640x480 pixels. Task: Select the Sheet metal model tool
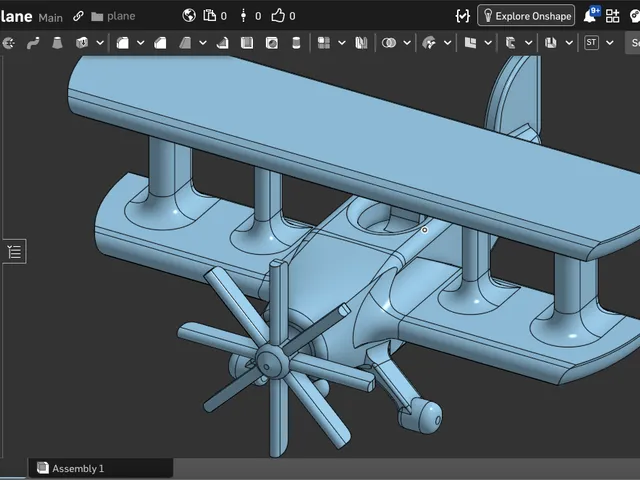(x=551, y=43)
